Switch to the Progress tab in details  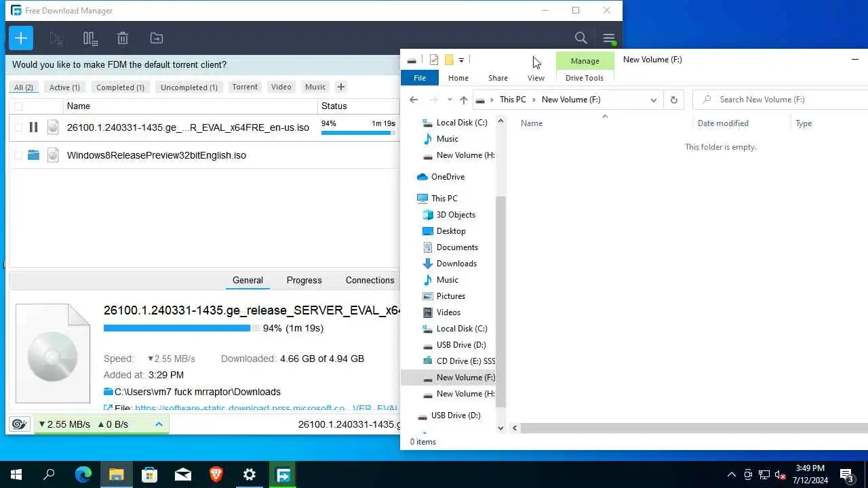pyautogui.click(x=304, y=280)
